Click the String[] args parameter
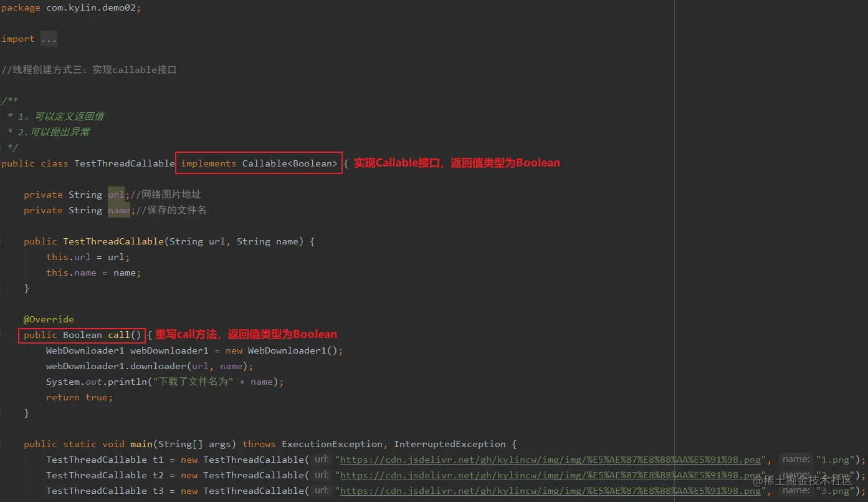Image resolution: width=868 pixels, height=502 pixels. [x=194, y=444]
